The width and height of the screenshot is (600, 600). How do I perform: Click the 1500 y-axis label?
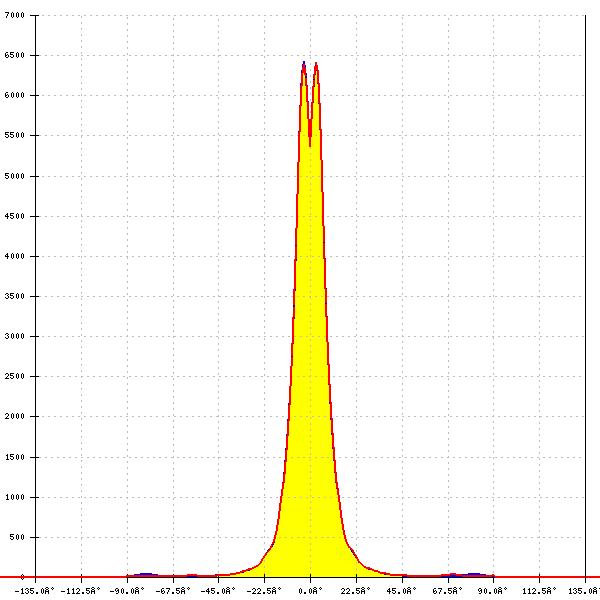(15, 457)
